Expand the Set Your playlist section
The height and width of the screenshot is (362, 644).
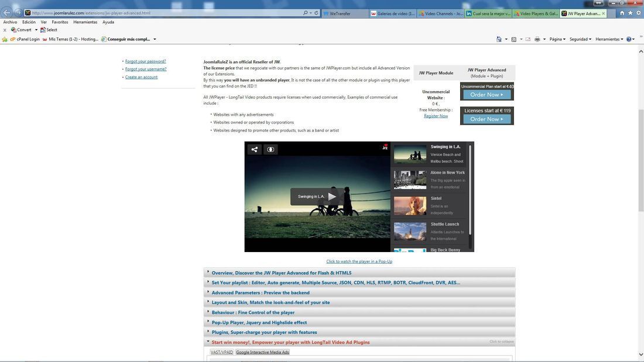point(359,283)
